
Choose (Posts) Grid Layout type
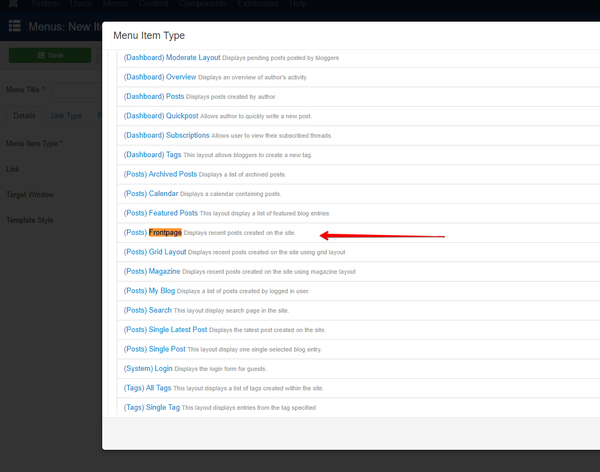pos(155,252)
